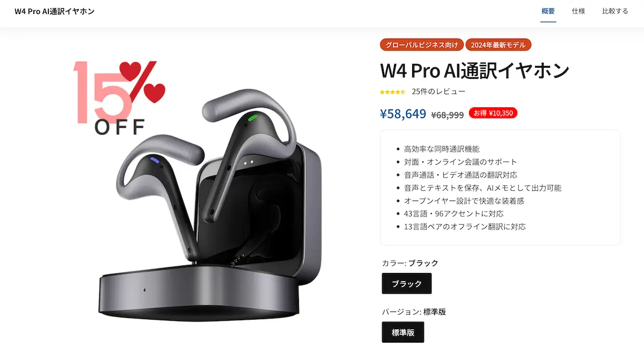Open the 概要 tab
Screen dimensions: 644x355
click(548, 11)
